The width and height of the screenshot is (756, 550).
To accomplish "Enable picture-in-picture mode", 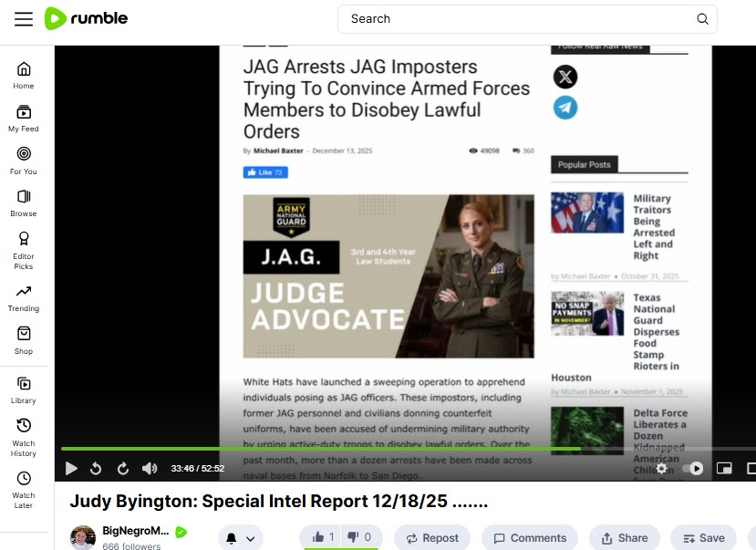I will (x=724, y=468).
